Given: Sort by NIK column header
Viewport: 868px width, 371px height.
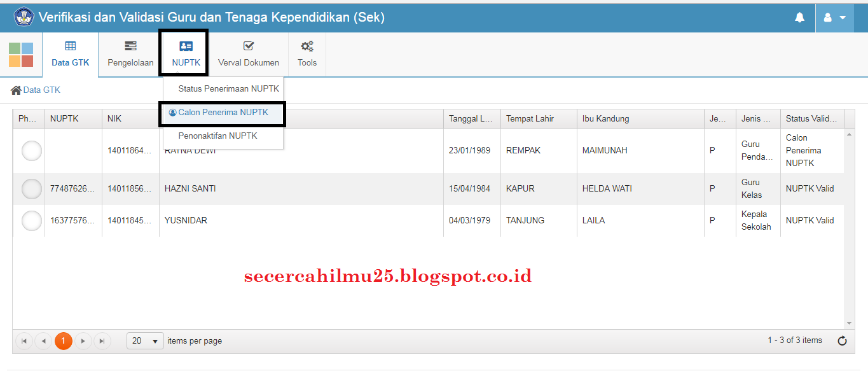Looking at the screenshot, I should 130,119.
